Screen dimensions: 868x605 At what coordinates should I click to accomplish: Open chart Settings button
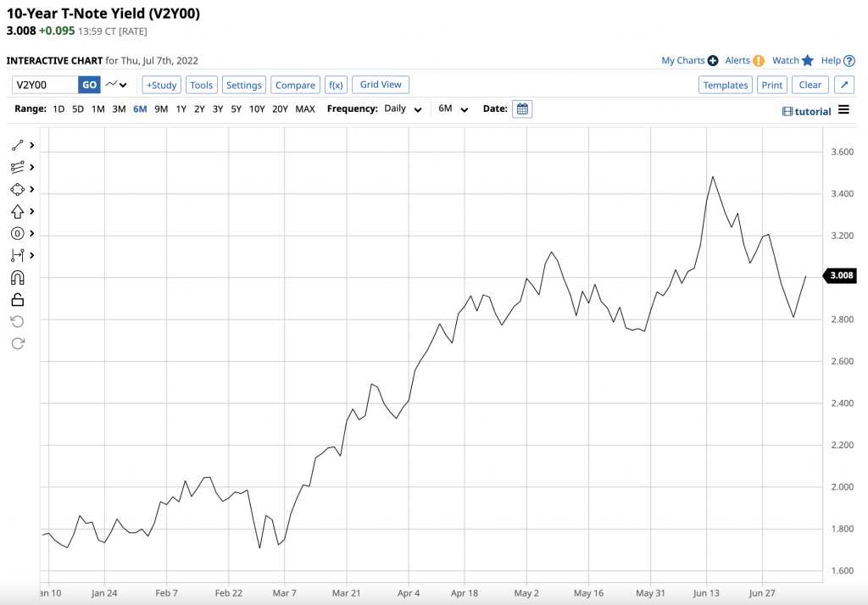(x=244, y=85)
